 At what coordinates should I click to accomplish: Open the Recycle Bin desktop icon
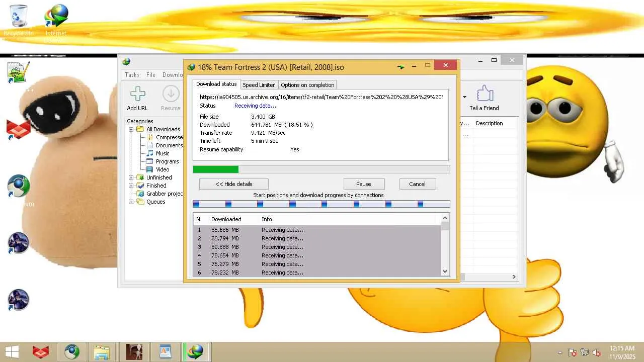click(x=19, y=21)
